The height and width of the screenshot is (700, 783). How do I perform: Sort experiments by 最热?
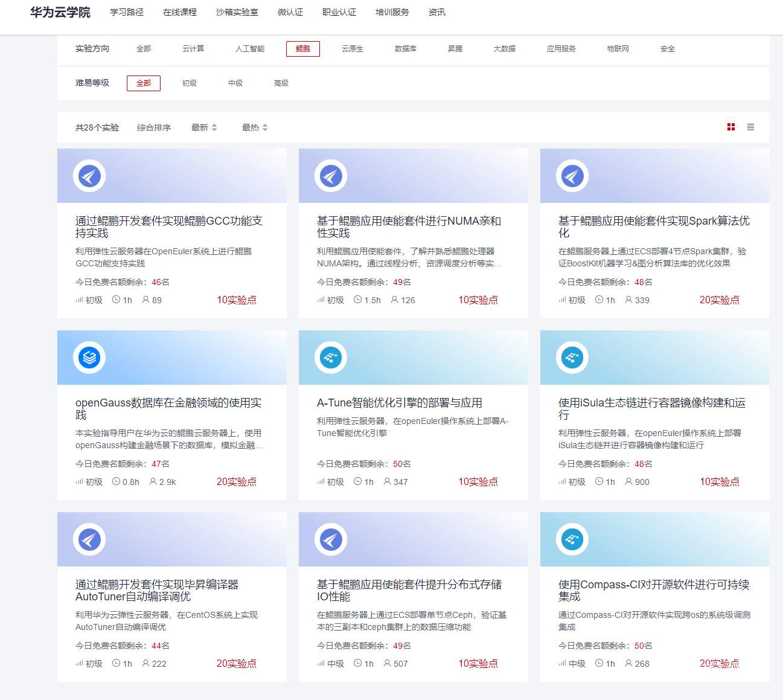click(x=255, y=127)
